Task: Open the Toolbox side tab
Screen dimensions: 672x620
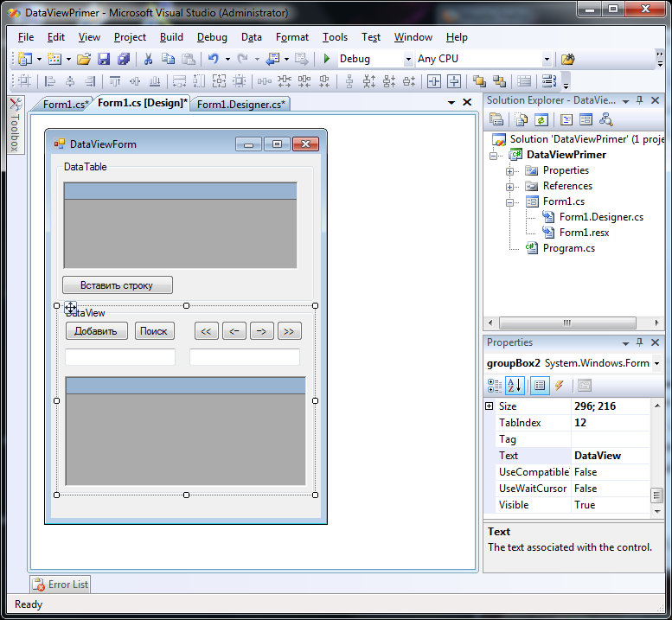Action: (x=16, y=125)
